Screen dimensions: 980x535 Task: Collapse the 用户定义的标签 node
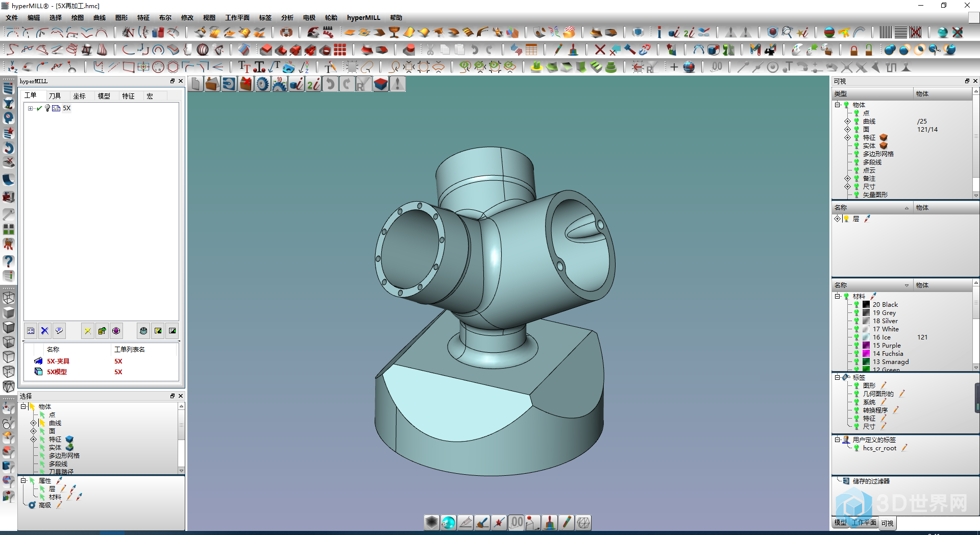(x=838, y=440)
